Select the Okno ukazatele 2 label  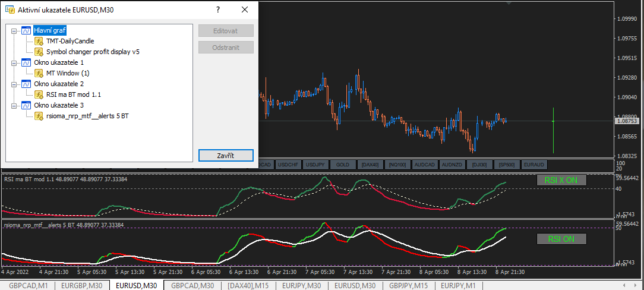(x=59, y=84)
